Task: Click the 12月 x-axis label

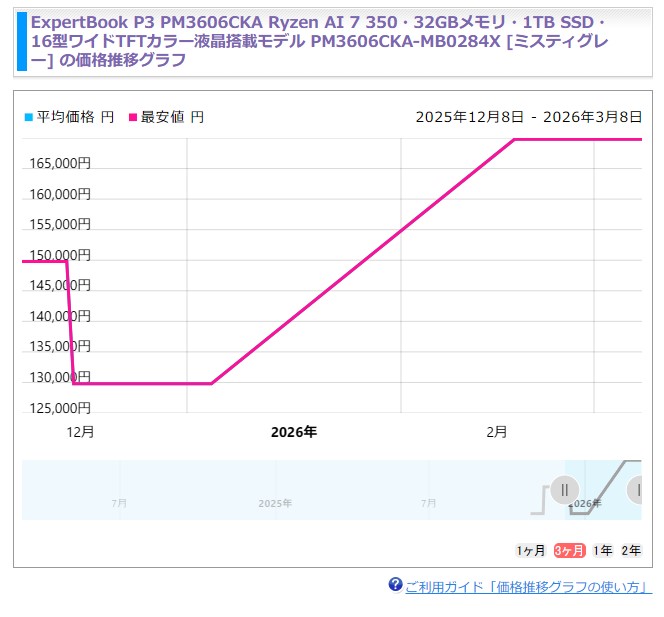Action: click(x=80, y=432)
